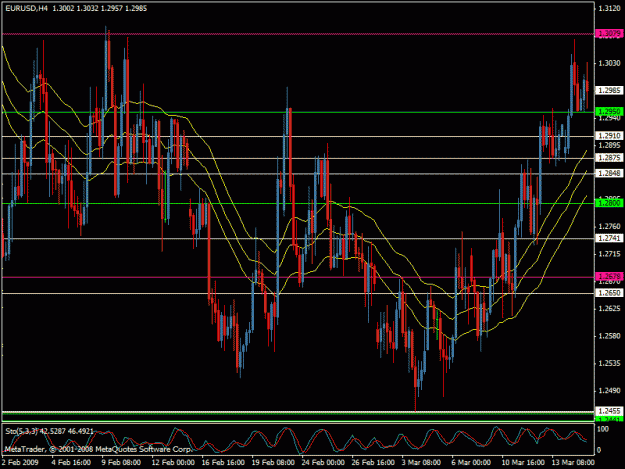Click the 9 Feb 08:00 time label
Screen dimensions: 625x469
(x=121, y=462)
